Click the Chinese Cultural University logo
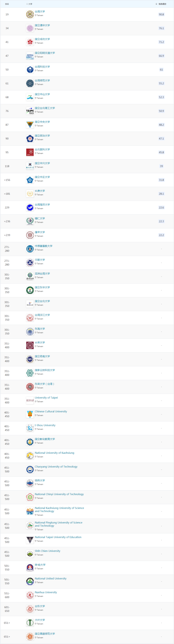 coord(30,414)
